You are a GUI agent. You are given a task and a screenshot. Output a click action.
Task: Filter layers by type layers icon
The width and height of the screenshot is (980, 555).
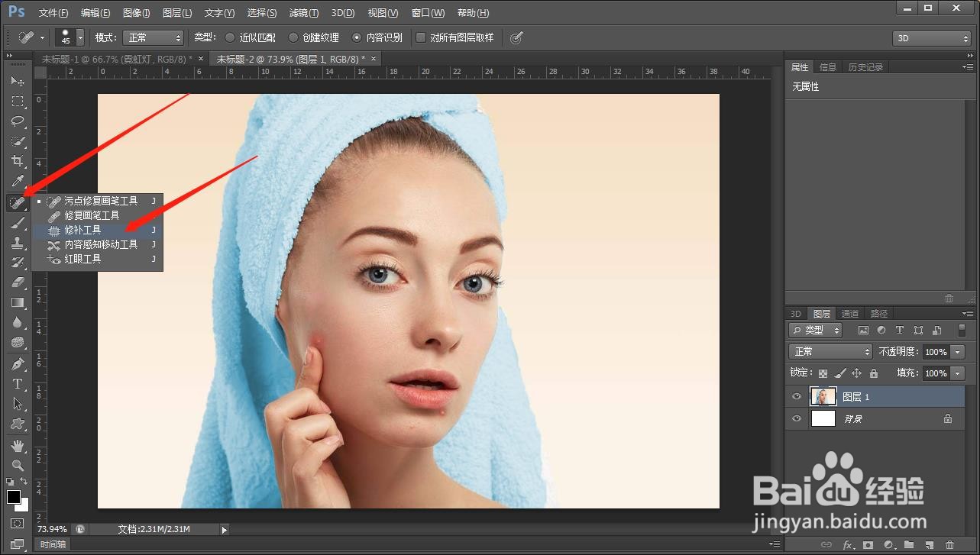pyautogui.click(x=900, y=331)
